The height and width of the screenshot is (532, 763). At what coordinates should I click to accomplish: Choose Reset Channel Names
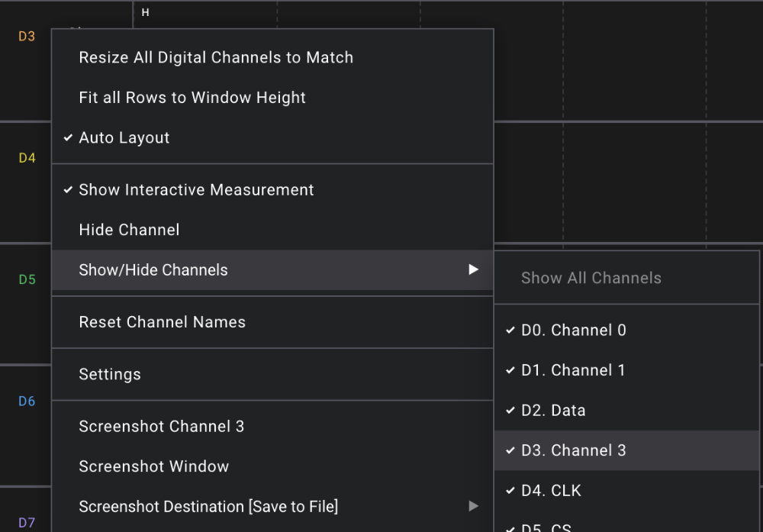tap(162, 321)
